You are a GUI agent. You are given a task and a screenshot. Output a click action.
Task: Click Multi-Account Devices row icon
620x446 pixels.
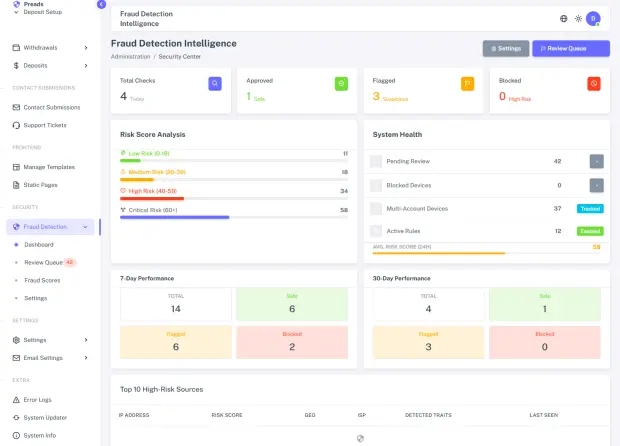click(376, 208)
